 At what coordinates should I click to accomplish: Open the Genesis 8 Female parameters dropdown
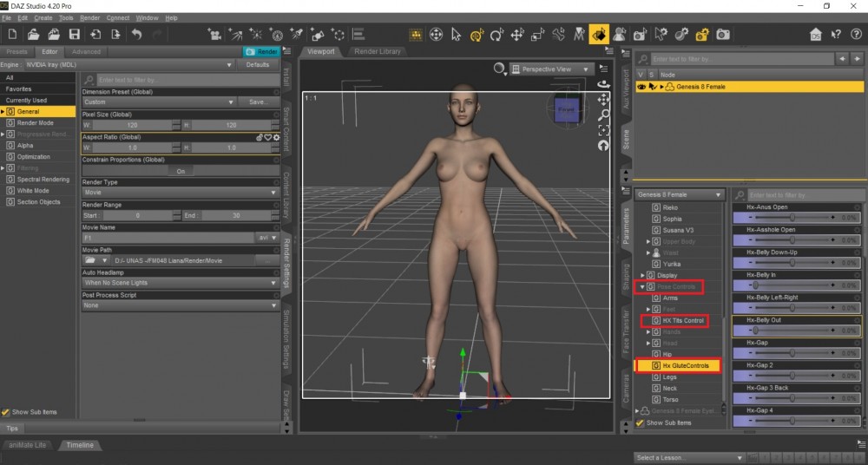[680, 194]
